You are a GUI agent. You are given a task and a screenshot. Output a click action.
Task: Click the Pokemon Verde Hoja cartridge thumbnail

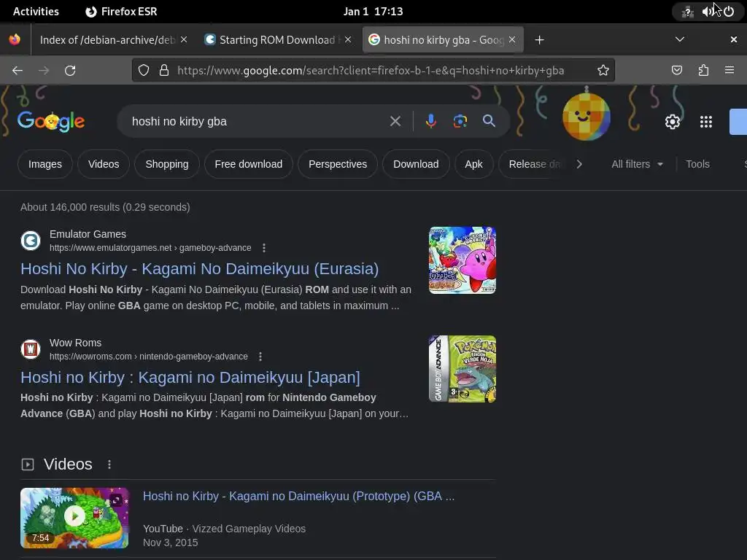click(462, 368)
